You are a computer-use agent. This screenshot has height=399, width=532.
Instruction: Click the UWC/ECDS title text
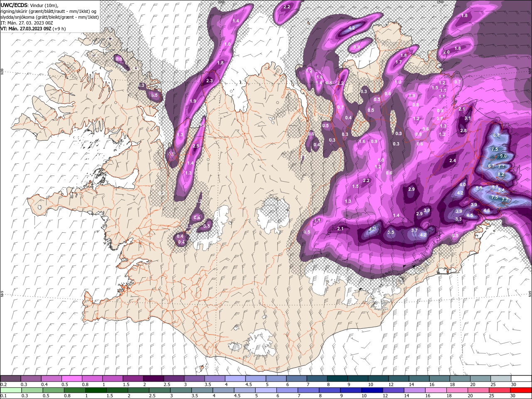point(14,5)
